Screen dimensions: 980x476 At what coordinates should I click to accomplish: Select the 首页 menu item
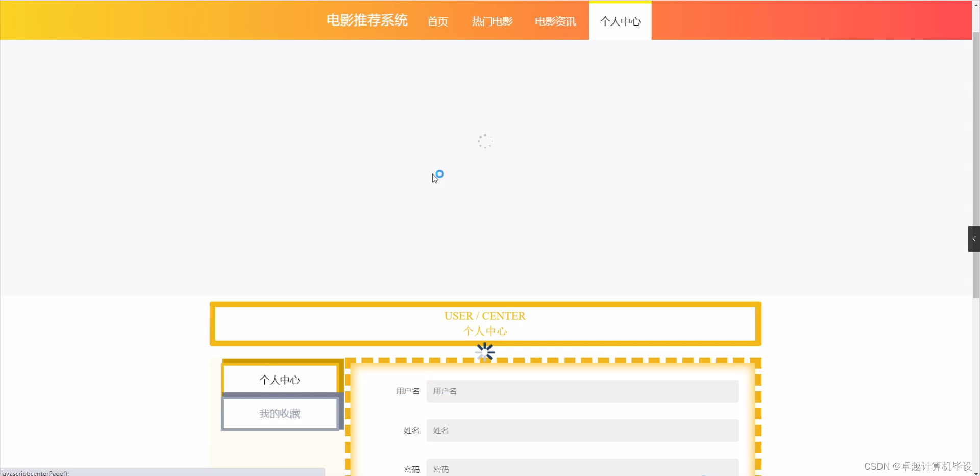437,21
